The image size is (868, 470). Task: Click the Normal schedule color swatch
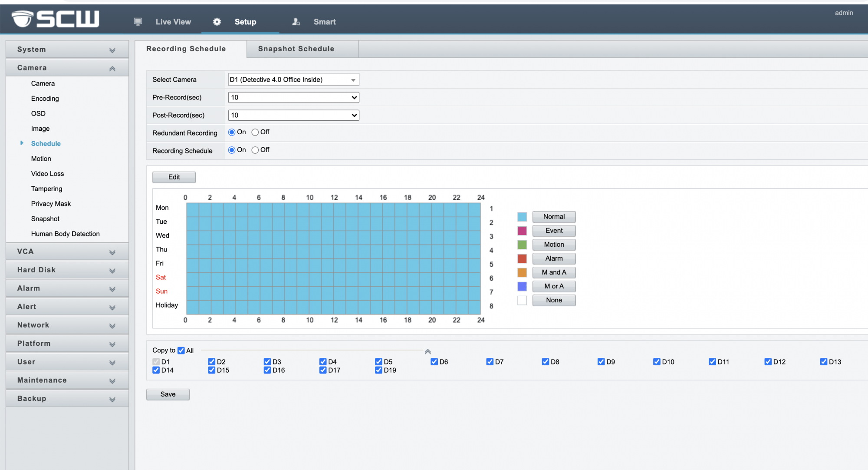coord(522,216)
